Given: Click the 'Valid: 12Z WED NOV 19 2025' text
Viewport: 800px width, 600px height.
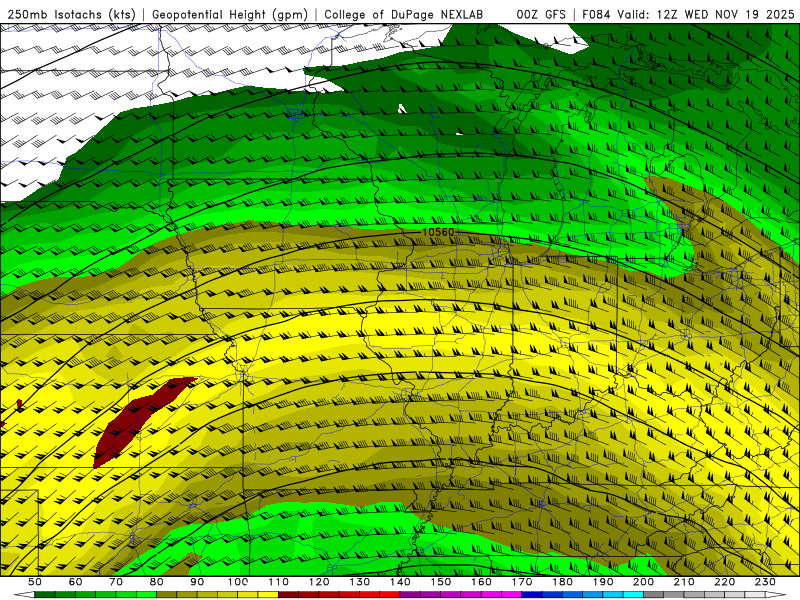Looking at the screenshot, I should click(706, 15).
